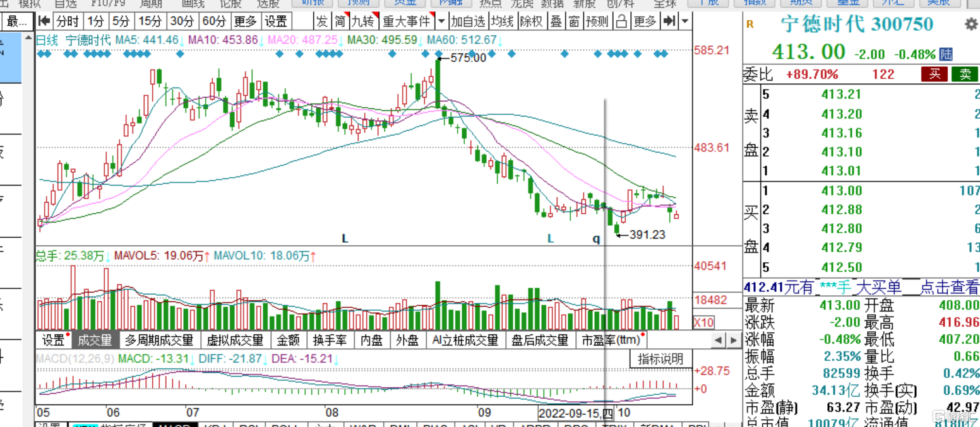Toggle 预测 forecast in toolbar
The image size is (980, 427).
[x=597, y=21]
